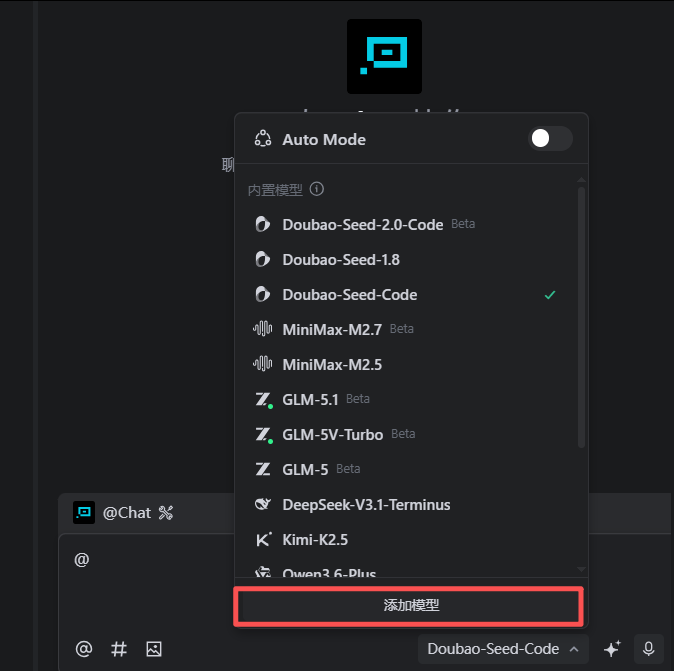
Task: Click the microphone voice input icon
Action: click(x=648, y=649)
